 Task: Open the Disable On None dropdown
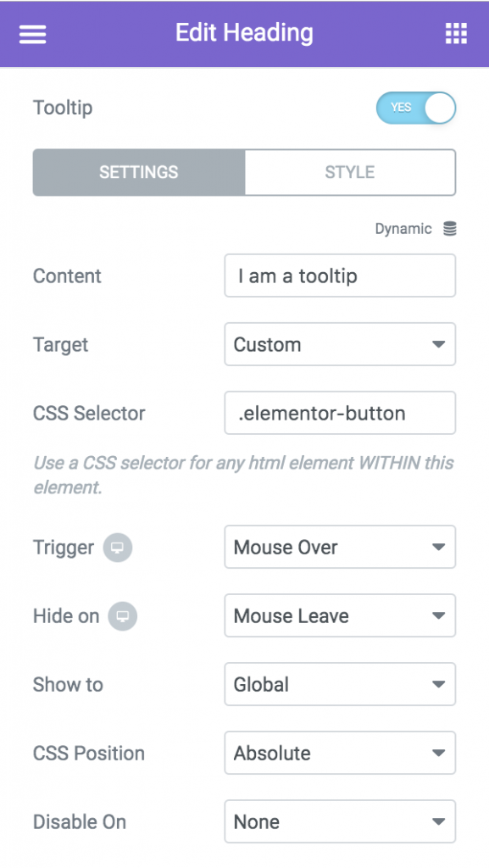pos(340,821)
